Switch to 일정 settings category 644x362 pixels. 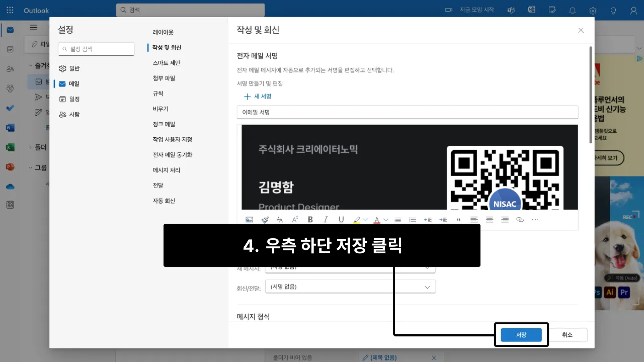pyautogui.click(x=74, y=99)
